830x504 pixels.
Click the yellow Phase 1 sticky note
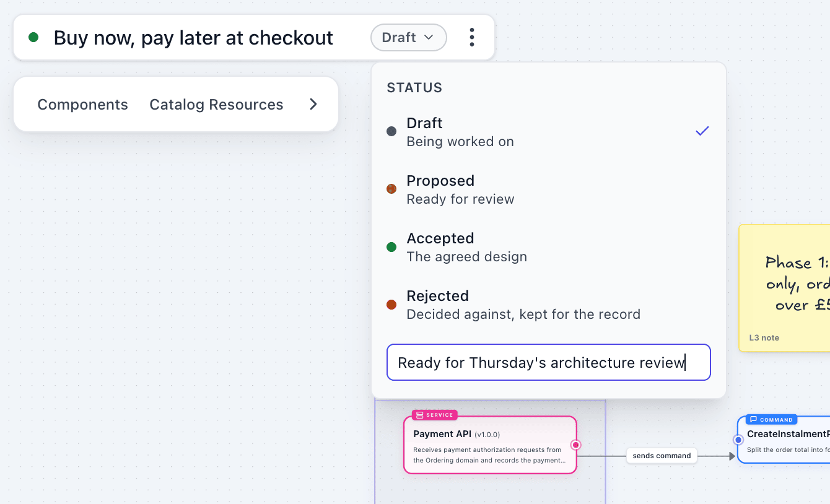pos(784,288)
